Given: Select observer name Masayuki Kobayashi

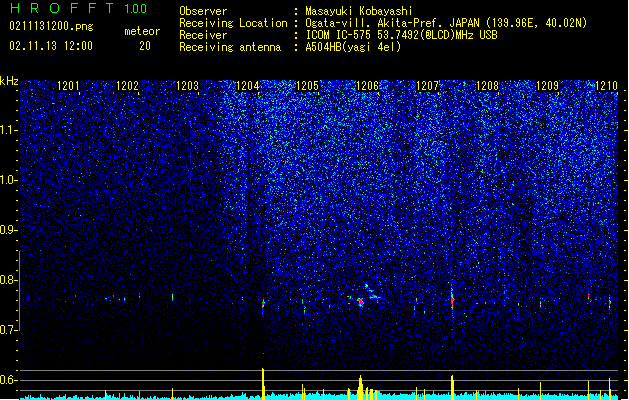Looking at the screenshot, I should pyautogui.click(x=359, y=11).
